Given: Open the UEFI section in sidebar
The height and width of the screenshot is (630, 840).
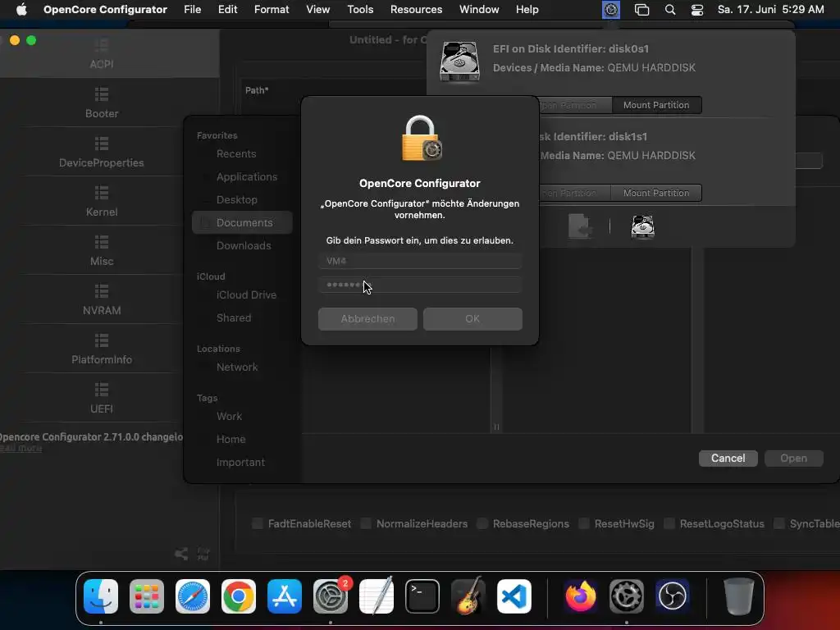Looking at the screenshot, I should coord(101,399).
